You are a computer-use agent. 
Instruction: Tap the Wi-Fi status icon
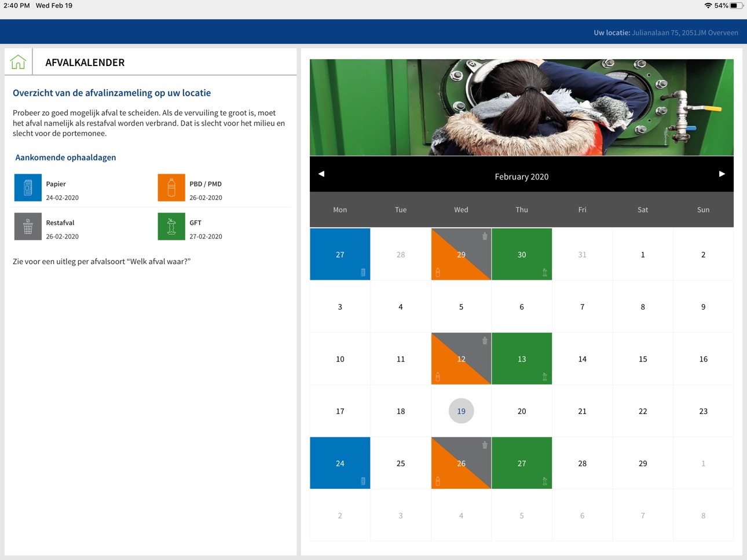pyautogui.click(x=708, y=6)
